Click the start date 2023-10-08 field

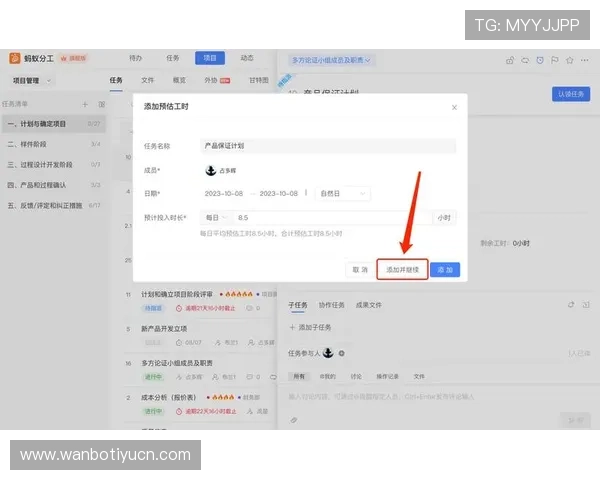point(223,194)
